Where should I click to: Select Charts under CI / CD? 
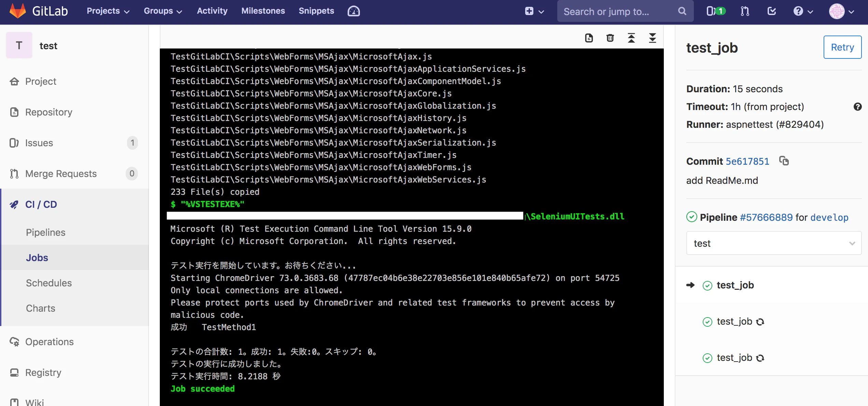pyautogui.click(x=41, y=308)
